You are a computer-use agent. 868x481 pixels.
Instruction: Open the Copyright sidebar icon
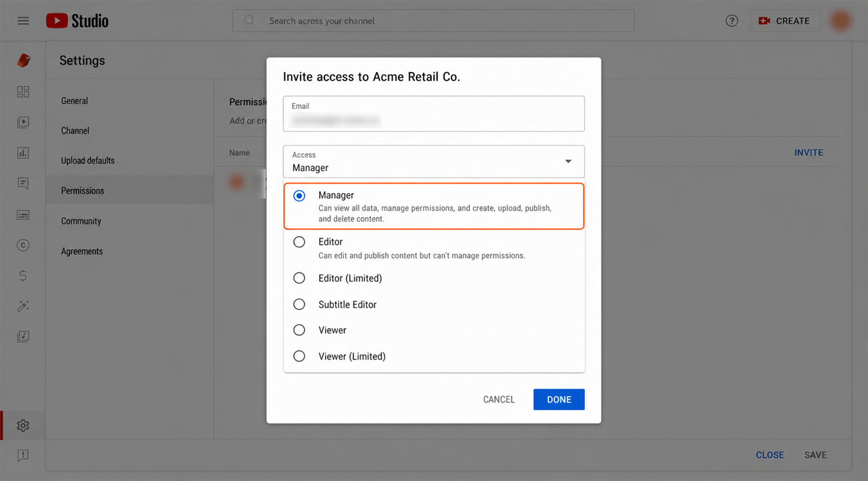tap(23, 245)
